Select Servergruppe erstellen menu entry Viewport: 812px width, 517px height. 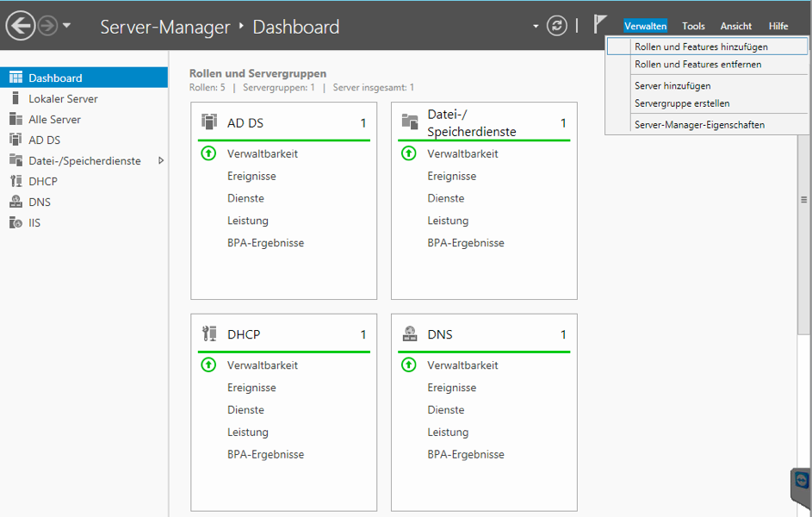click(707, 103)
